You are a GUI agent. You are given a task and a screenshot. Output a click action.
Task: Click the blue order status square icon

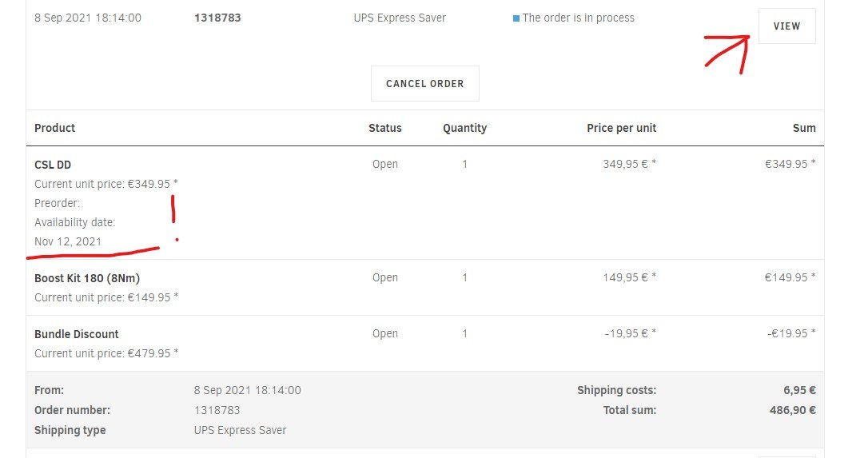coord(516,18)
